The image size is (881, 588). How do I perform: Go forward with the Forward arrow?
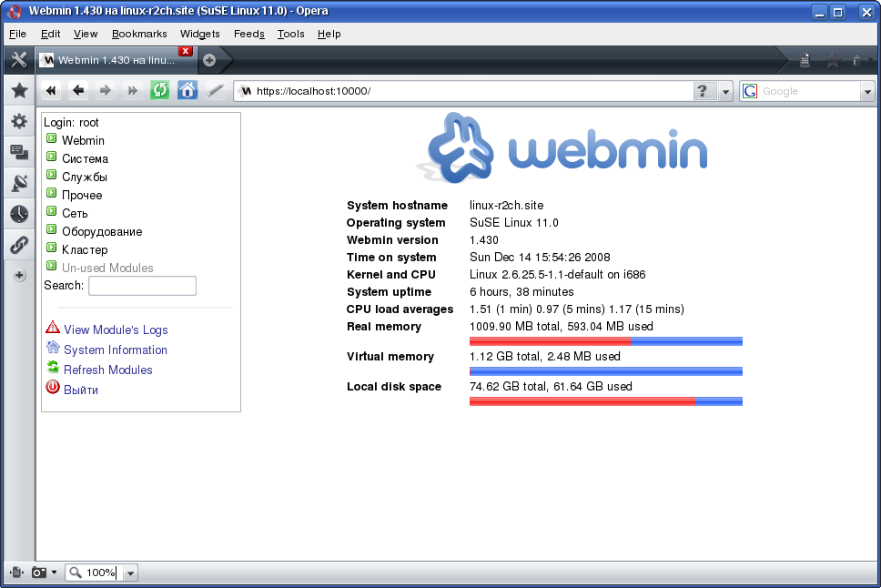(x=105, y=90)
